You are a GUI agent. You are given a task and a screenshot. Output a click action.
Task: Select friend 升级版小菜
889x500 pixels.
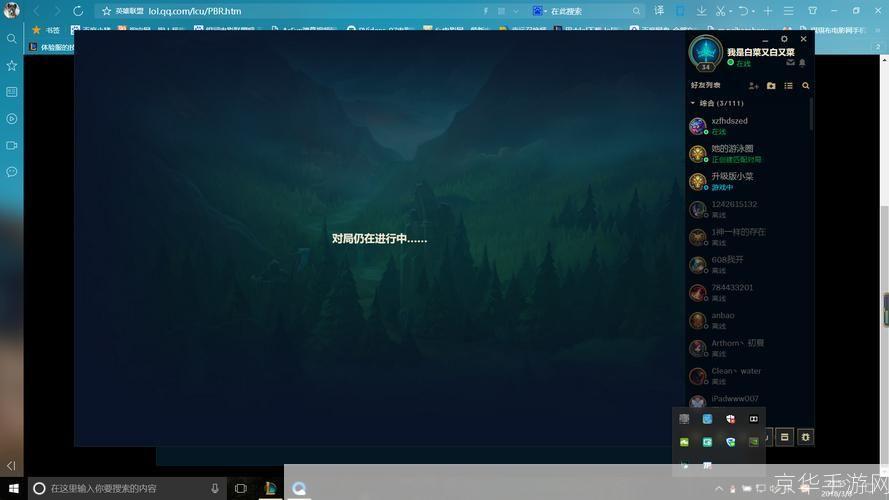[x=748, y=181]
